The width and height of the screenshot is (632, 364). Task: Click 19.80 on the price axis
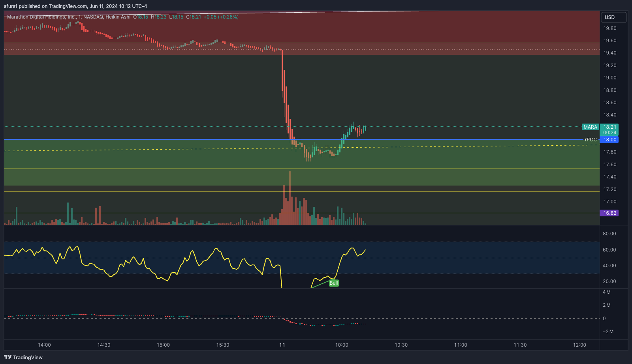tap(610, 28)
